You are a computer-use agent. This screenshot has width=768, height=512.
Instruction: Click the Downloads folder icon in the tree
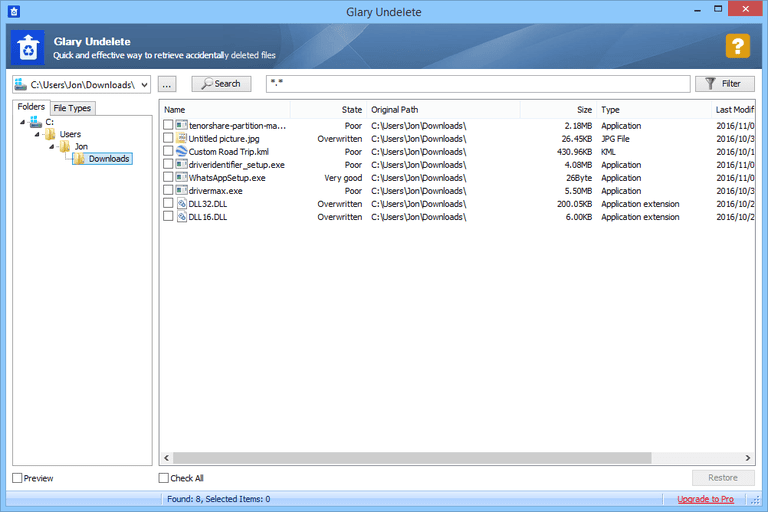point(79,158)
